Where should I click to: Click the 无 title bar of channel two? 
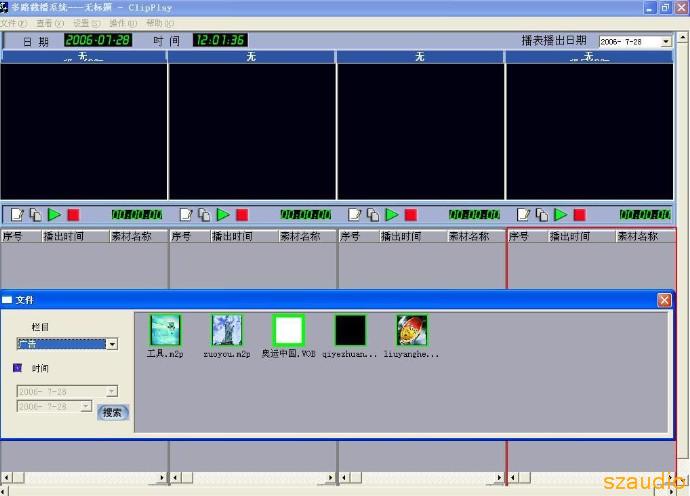(251, 56)
